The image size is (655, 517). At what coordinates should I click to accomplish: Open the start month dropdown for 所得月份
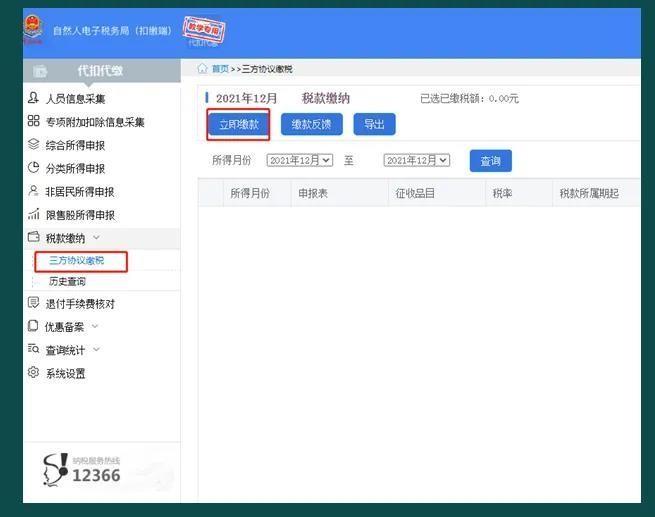click(299, 160)
